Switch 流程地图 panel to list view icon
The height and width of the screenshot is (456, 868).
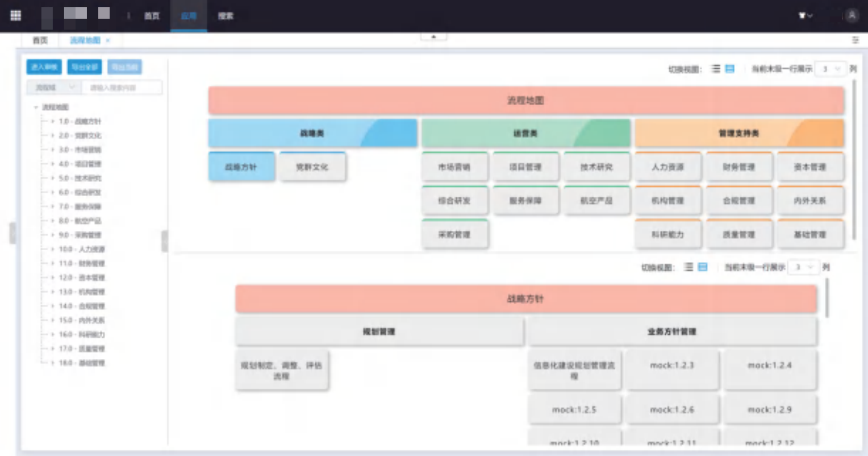tap(716, 69)
